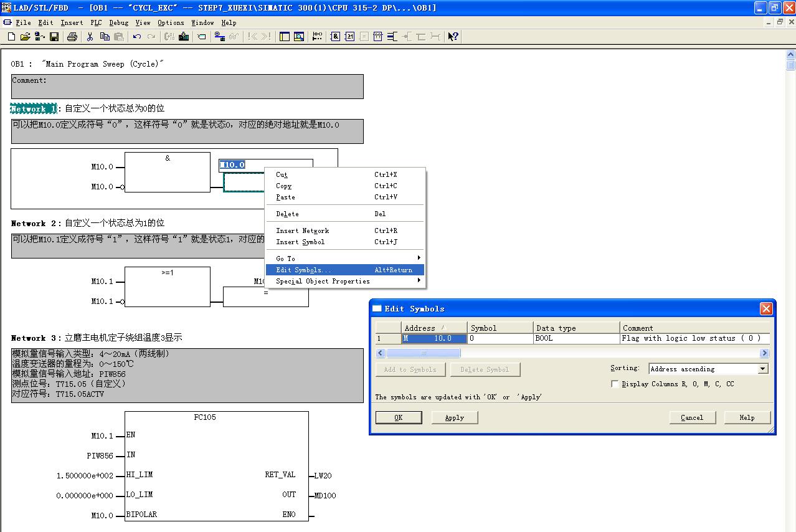Toggle the Details view icon

(299, 37)
